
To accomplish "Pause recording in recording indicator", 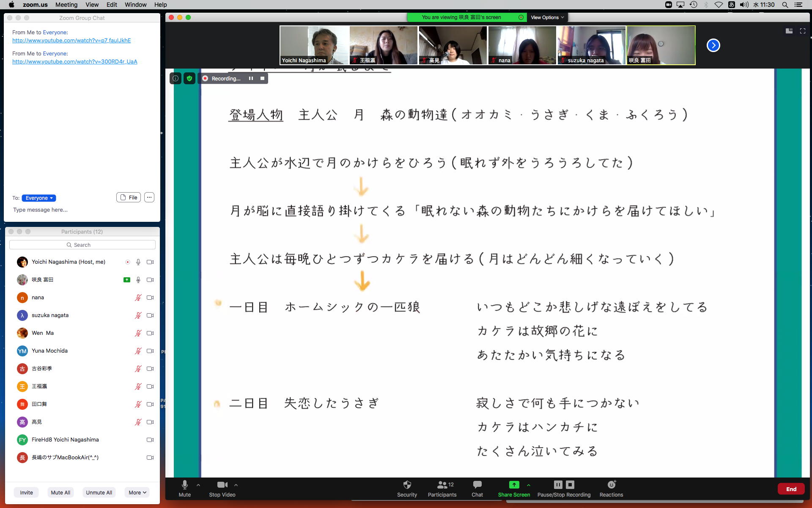I will 251,78.
